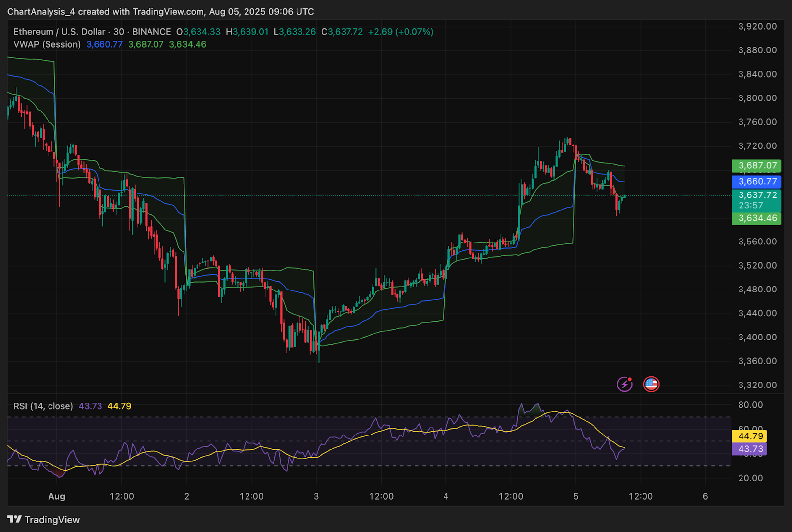Click the Ethereum / U.S. Dollar symbol title
Screen dimensions: 792x532
point(59,32)
